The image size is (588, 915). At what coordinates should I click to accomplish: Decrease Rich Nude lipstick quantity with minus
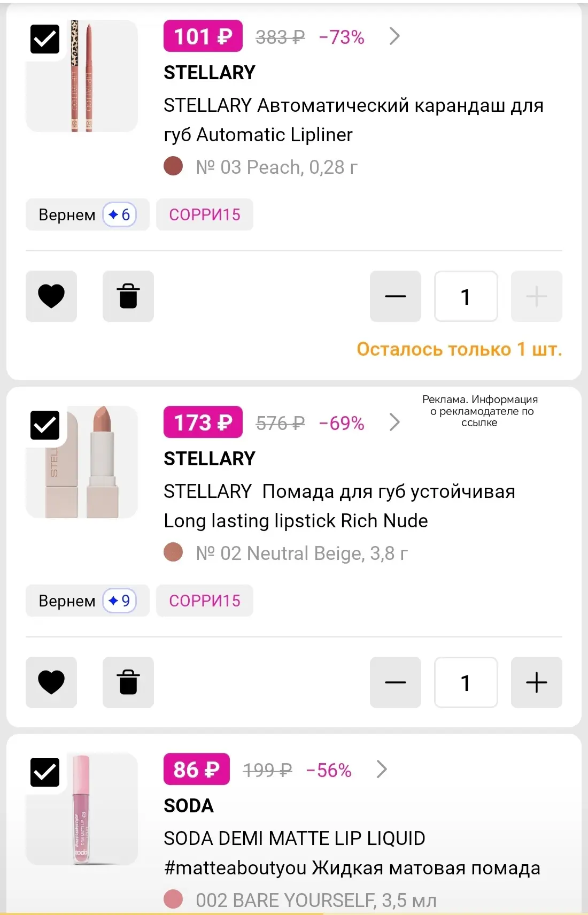396,682
